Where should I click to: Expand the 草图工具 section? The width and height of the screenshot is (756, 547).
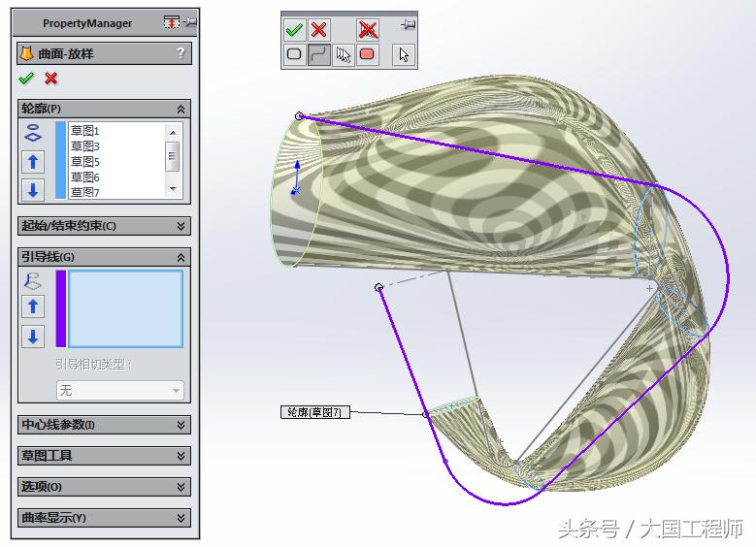pyautogui.click(x=181, y=456)
